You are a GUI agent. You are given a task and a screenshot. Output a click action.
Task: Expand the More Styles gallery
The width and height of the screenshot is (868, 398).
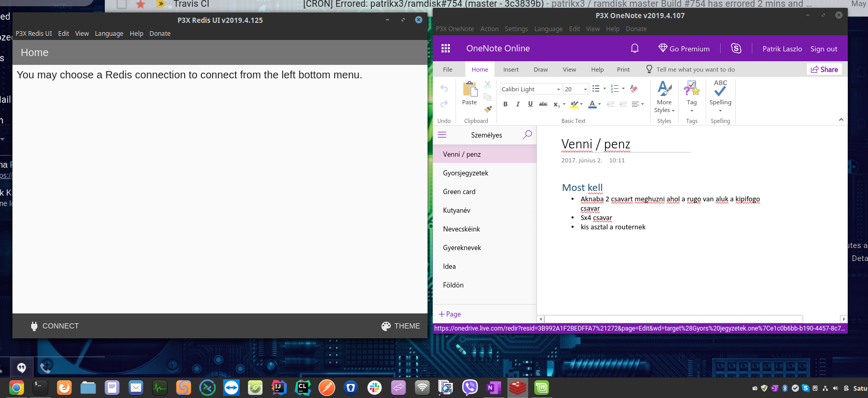point(665,97)
